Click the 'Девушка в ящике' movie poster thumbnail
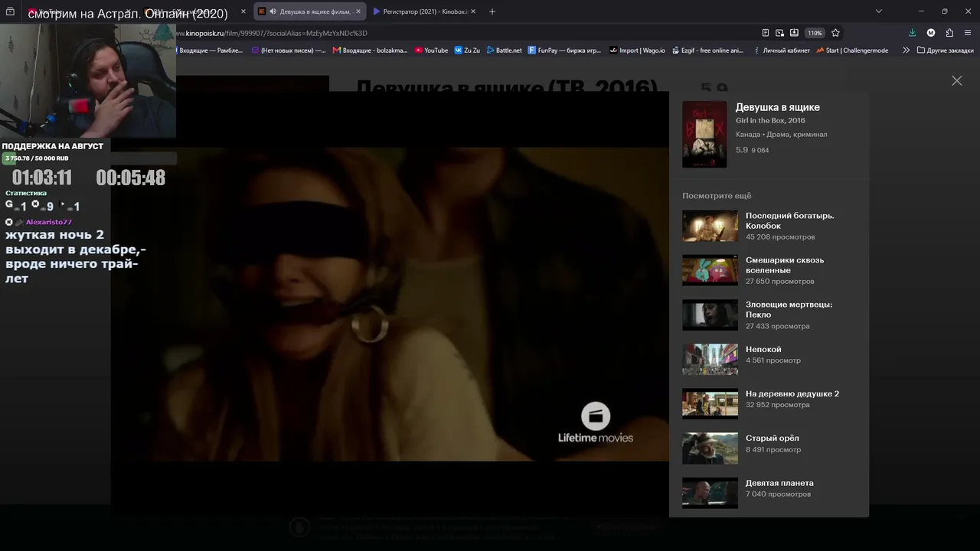 tap(704, 134)
